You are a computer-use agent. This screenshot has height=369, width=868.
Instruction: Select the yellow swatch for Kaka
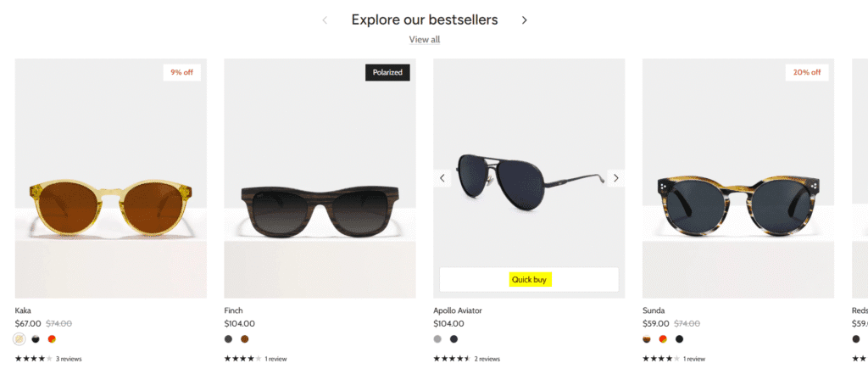click(x=19, y=339)
